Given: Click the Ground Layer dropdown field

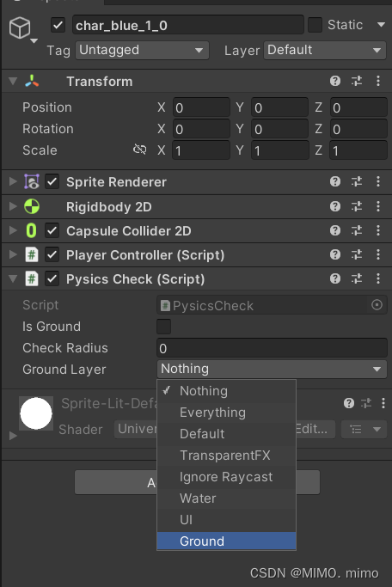Looking at the screenshot, I should [272, 369].
